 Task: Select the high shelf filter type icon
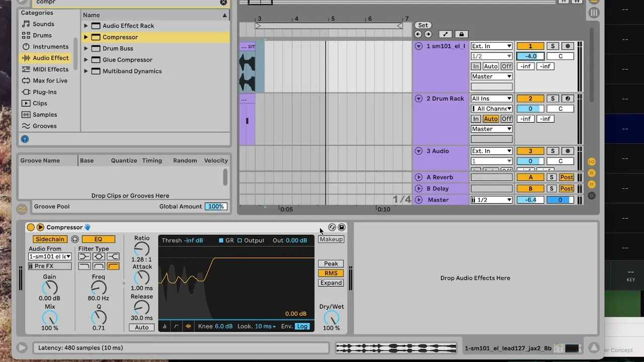(x=113, y=257)
